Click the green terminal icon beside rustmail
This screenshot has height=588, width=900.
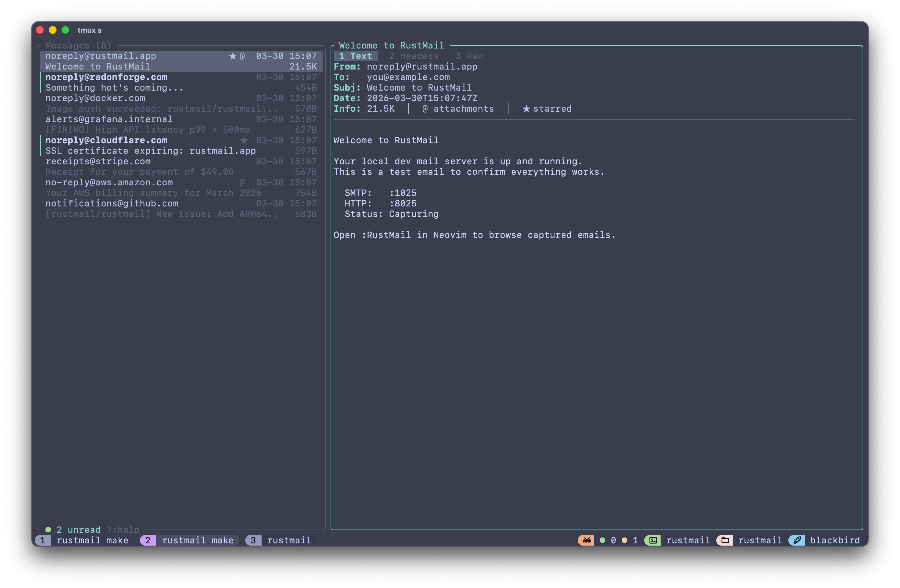(x=653, y=540)
